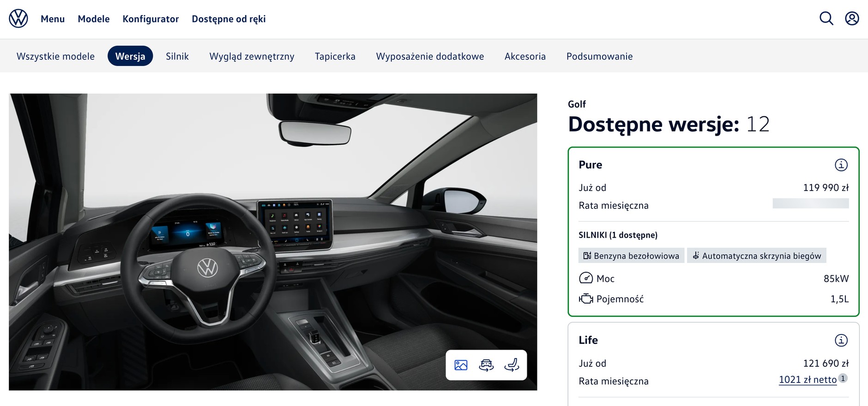Click the 119 990 zł price
868x406 pixels.
click(x=826, y=188)
